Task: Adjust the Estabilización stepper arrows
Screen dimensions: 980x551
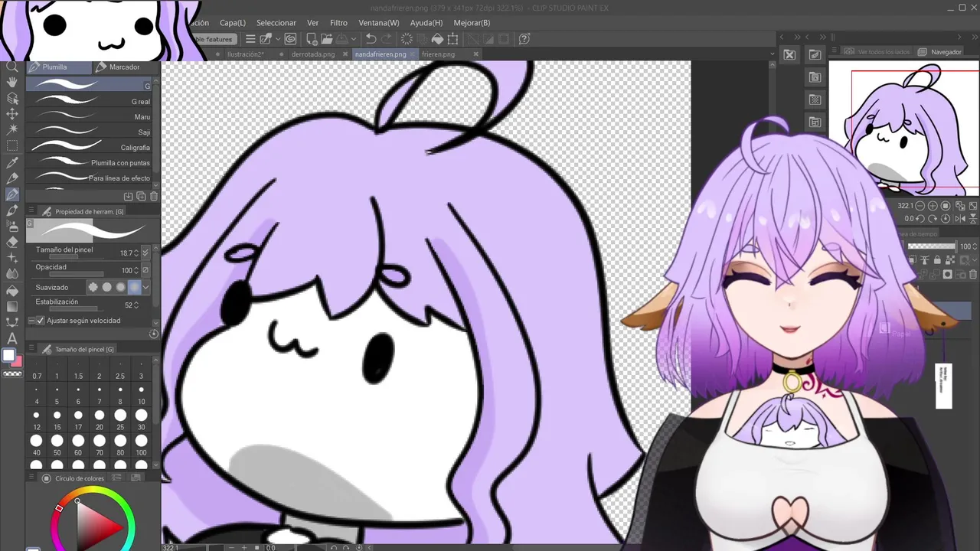Action: point(136,305)
